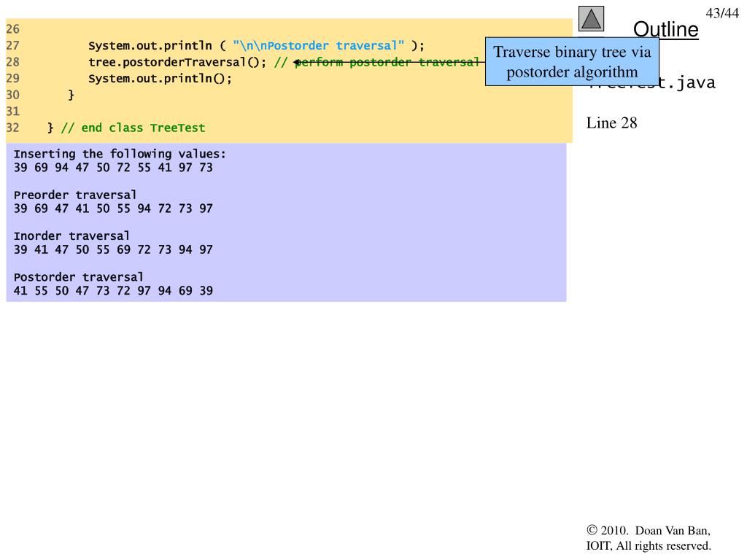The height and width of the screenshot is (560, 747).
Task: Click closing brace on line 30
Action: [71, 96]
